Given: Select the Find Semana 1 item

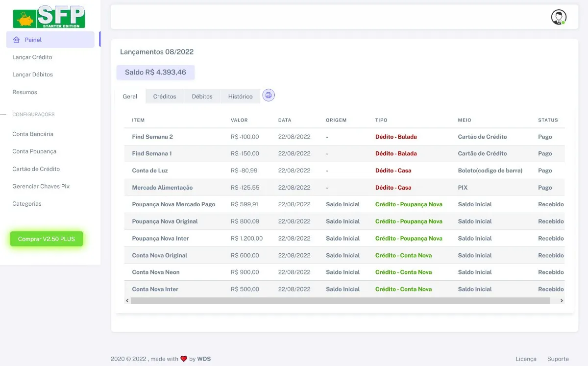Looking at the screenshot, I should point(152,153).
